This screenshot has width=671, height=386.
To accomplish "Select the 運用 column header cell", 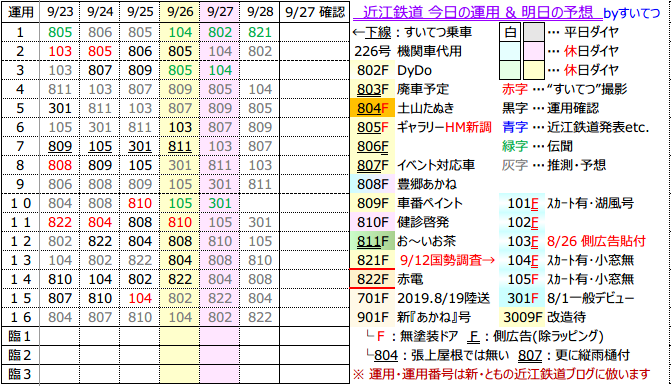I will click(20, 12).
